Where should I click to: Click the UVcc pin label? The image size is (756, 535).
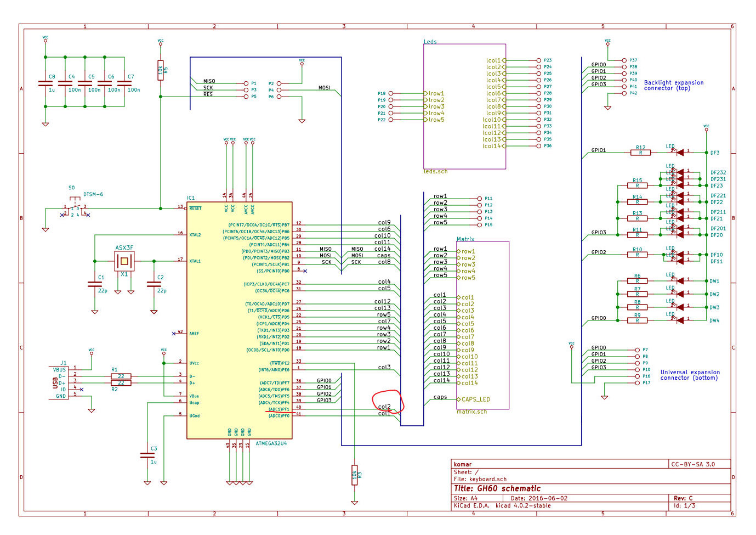194,363
